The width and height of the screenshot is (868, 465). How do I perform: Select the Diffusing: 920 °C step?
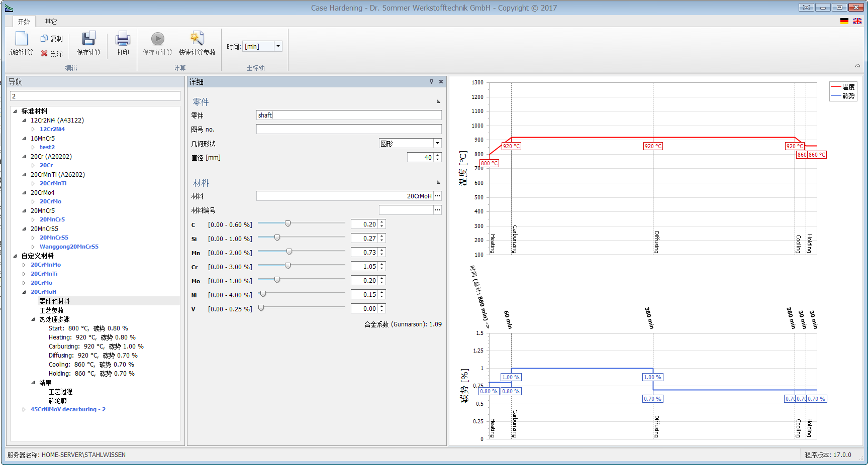pos(93,356)
